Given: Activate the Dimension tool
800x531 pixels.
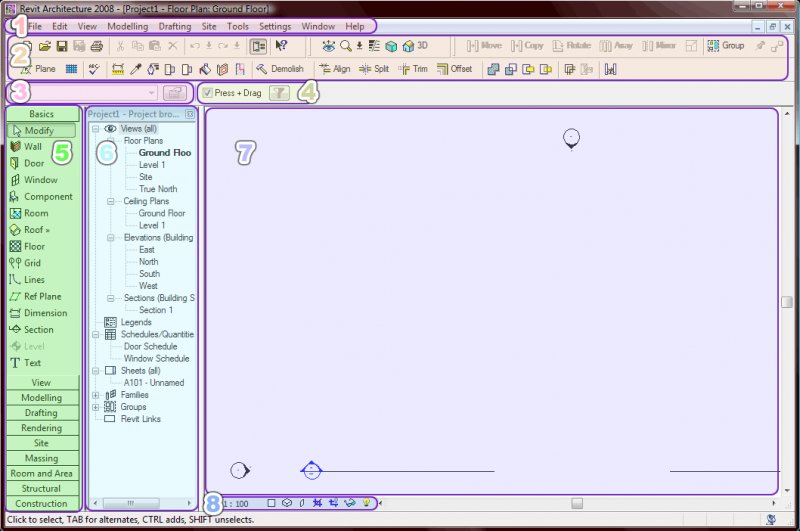Looking at the screenshot, I should click(x=45, y=313).
